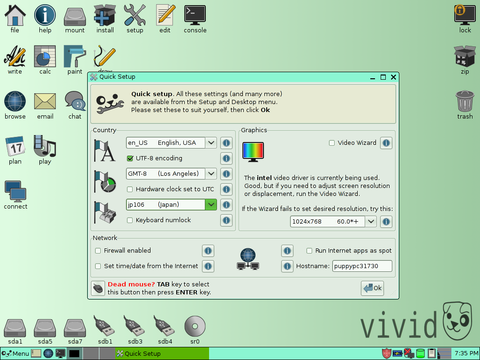Screen dimensions: 480x360
Task: Open the trash desktop icon
Action: 465,105
